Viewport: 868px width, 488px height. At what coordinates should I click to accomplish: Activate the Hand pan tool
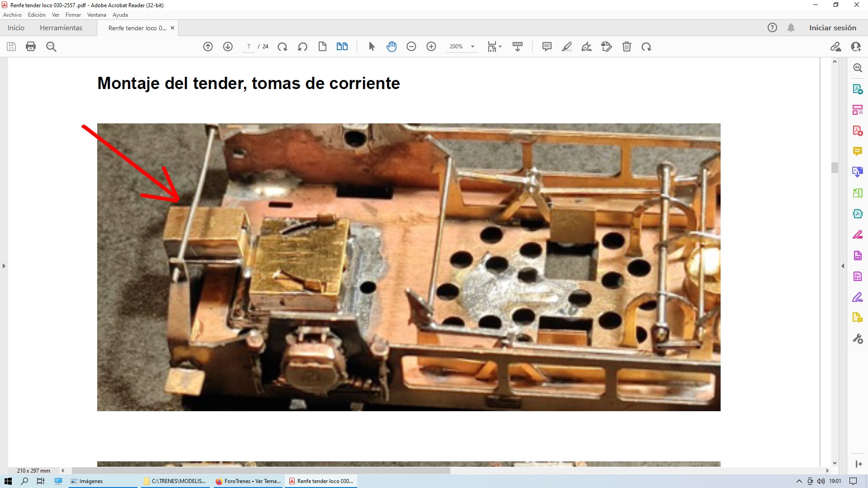392,47
